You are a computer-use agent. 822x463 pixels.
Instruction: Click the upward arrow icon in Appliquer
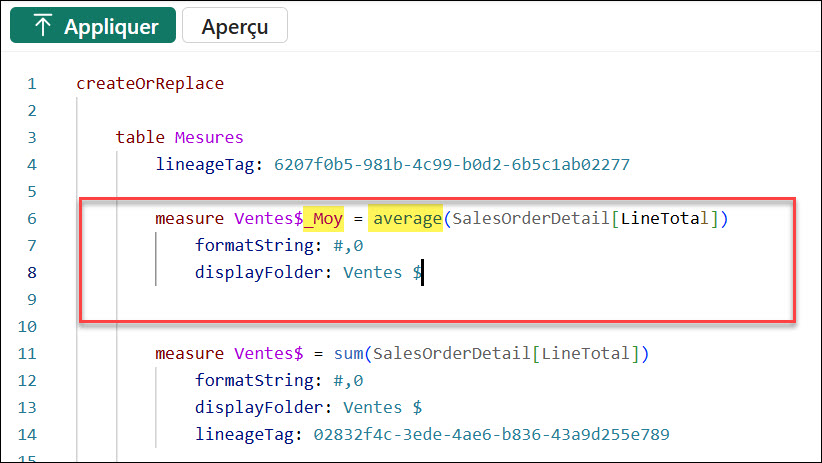click(42, 27)
